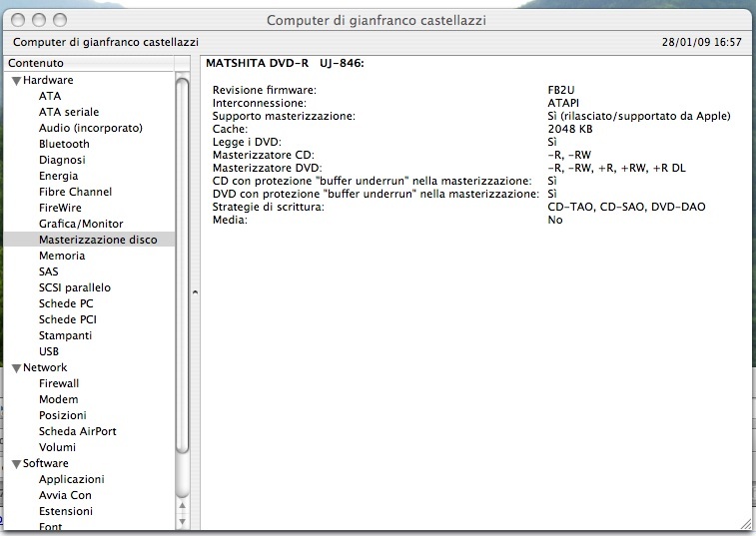756x536 pixels.
Task: Select FireWire in the sidebar
Action: pos(60,208)
